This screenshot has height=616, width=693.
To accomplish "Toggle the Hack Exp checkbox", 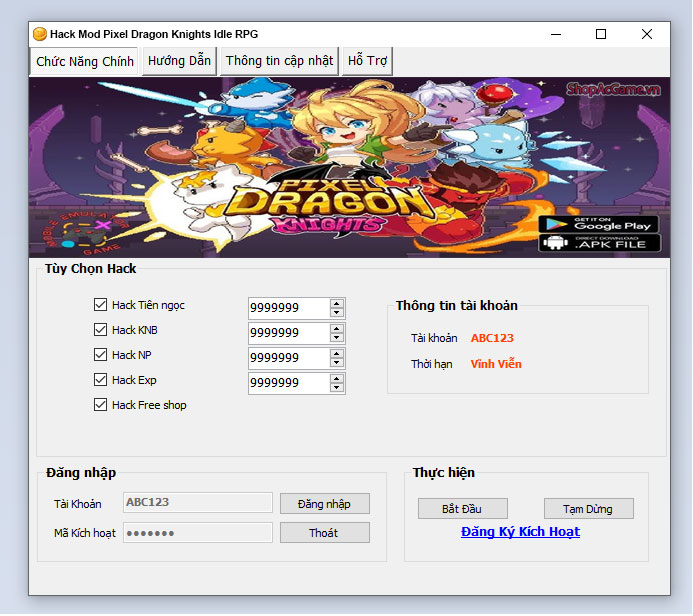I will pos(100,380).
